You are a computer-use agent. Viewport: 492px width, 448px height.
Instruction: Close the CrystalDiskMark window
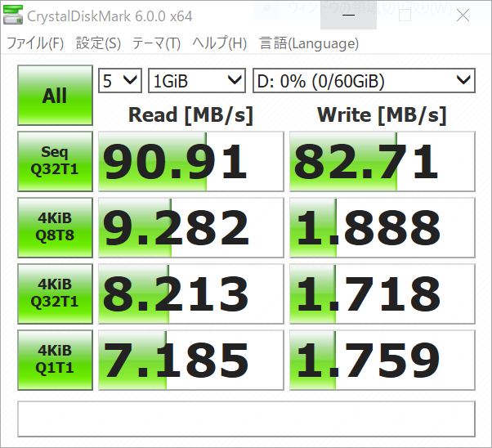[463, 16]
